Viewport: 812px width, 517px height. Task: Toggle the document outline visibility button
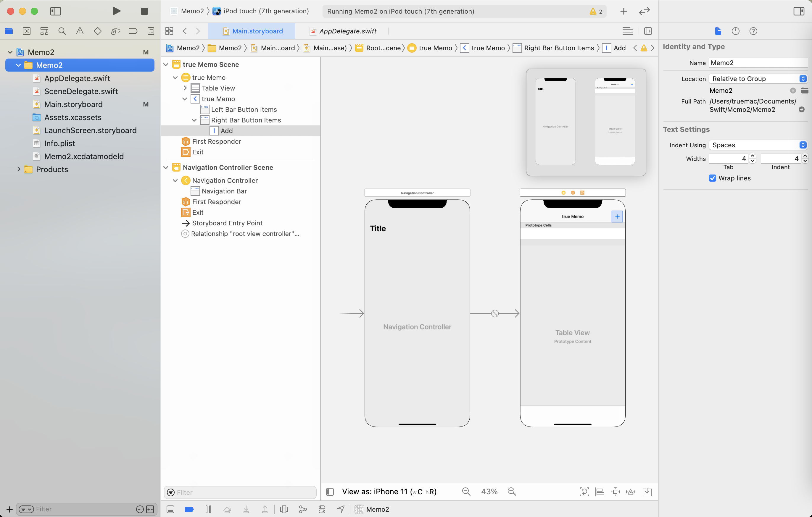tap(330, 492)
